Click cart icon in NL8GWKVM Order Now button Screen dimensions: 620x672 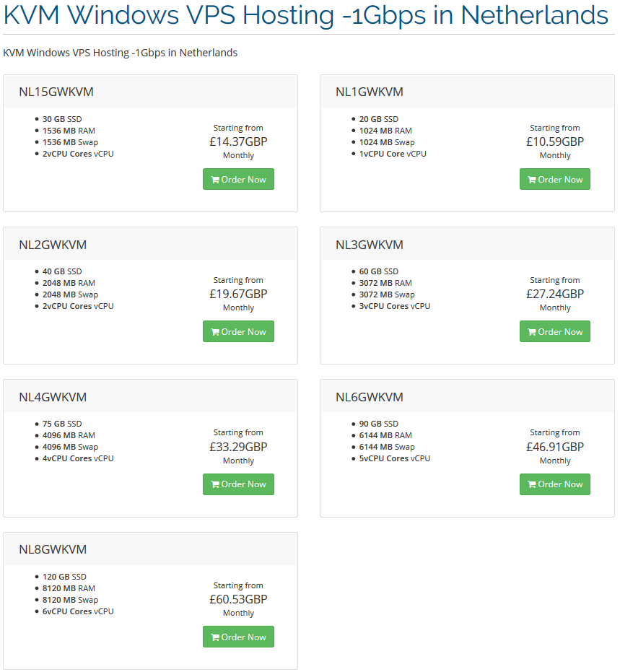click(215, 637)
